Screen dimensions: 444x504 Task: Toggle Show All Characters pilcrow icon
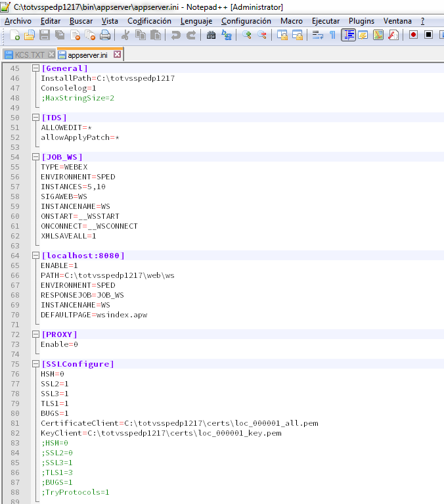(332, 35)
